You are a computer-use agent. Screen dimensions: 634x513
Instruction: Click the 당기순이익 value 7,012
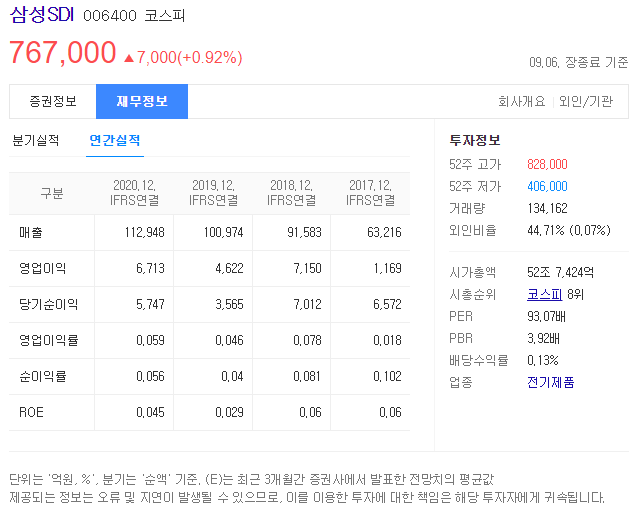(308, 304)
